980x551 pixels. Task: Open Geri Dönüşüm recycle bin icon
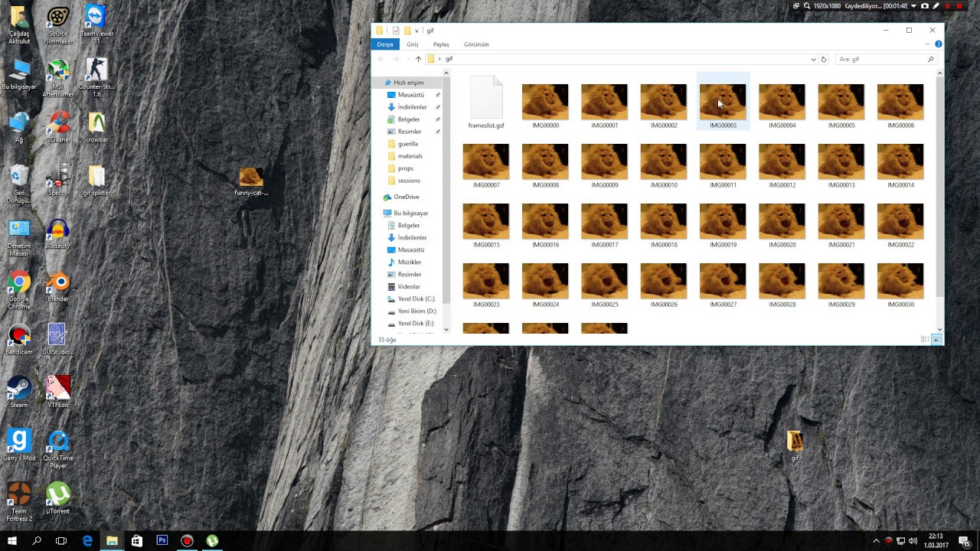[19, 184]
